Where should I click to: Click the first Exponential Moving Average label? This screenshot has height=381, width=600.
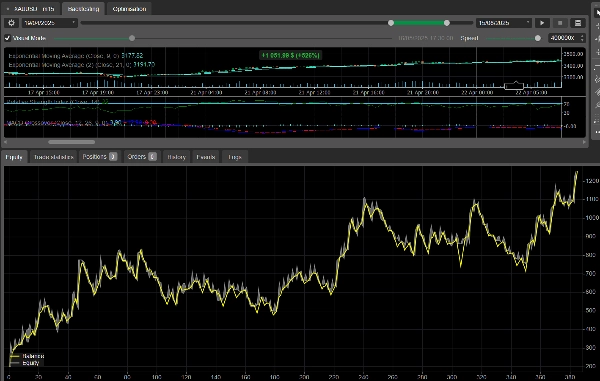pos(76,56)
